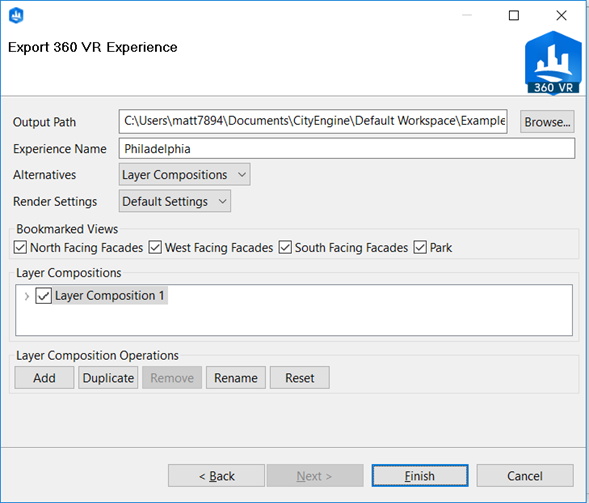
Task: Rename the selected layer composition
Action: [236, 378]
